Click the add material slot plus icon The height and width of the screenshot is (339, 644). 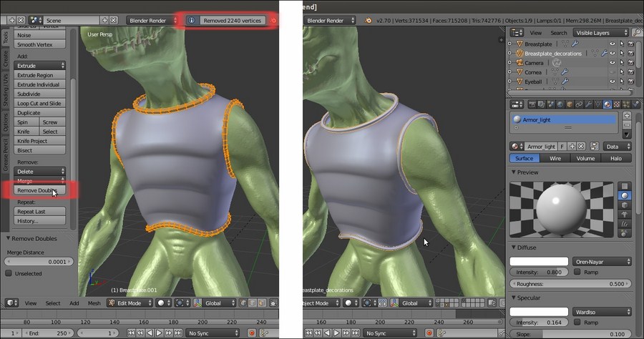point(627,116)
